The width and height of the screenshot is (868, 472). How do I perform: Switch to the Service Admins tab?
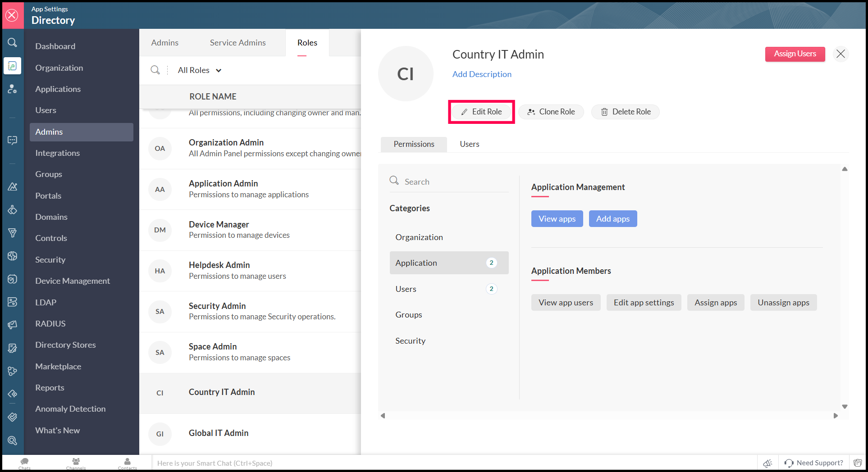pos(238,43)
